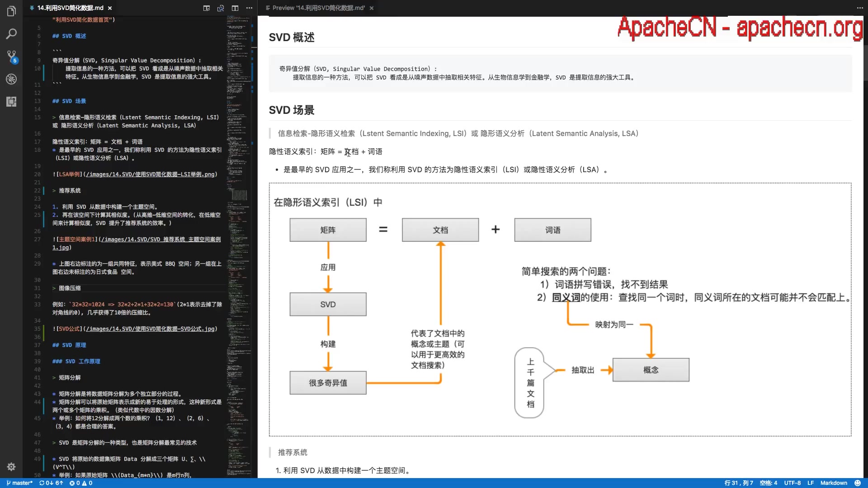Open Source Control view with badge 5
This screenshot has height=488, width=868.
(x=11, y=56)
